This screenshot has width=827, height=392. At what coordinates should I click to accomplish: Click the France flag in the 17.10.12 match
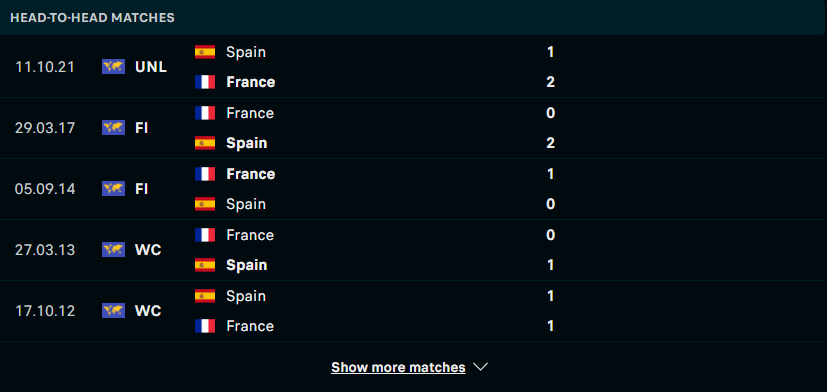pos(205,326)
